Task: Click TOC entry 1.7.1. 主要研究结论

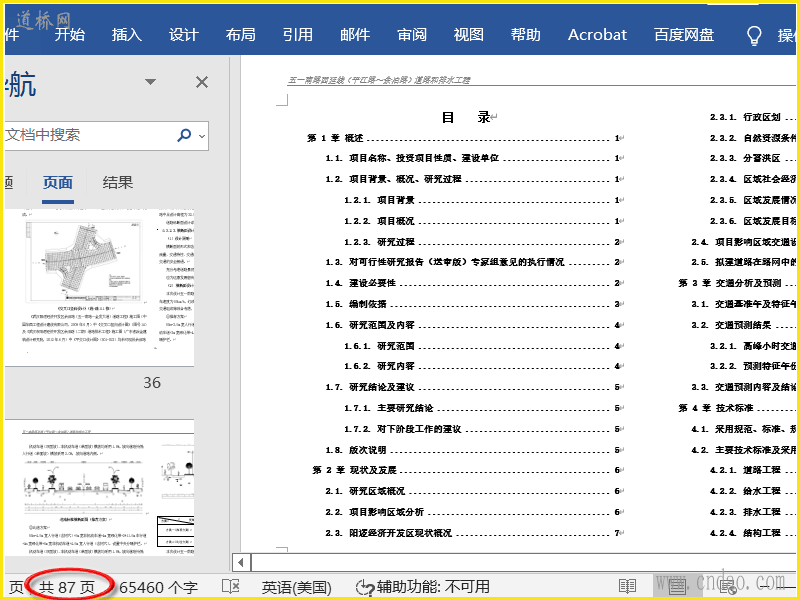Action: coord(484,408)
